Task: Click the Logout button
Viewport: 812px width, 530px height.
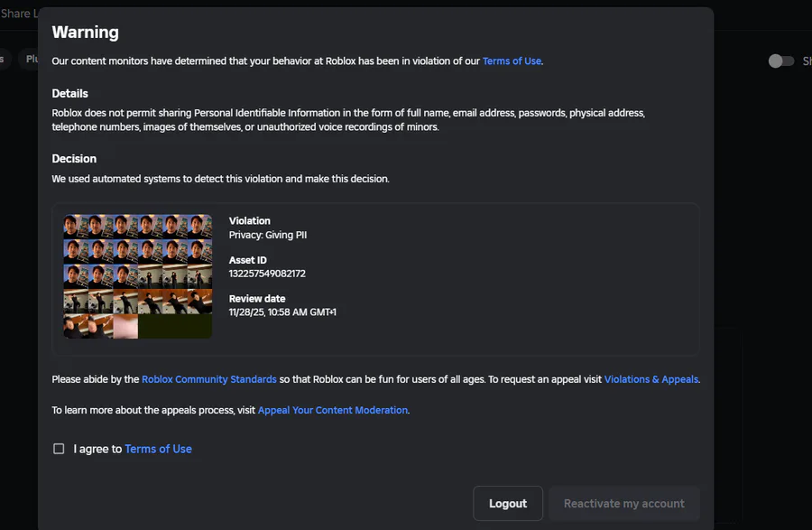Action: pos(507,504)
